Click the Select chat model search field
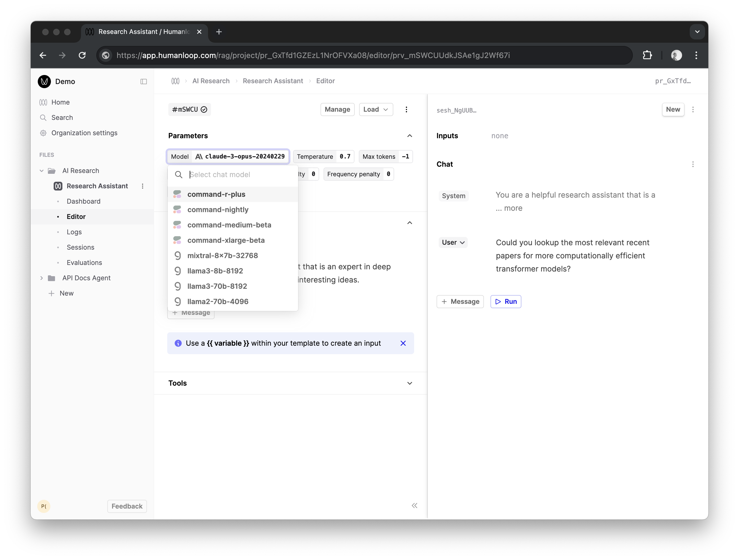This screenshot has height=560, width=739. click(x=233, y=175)
